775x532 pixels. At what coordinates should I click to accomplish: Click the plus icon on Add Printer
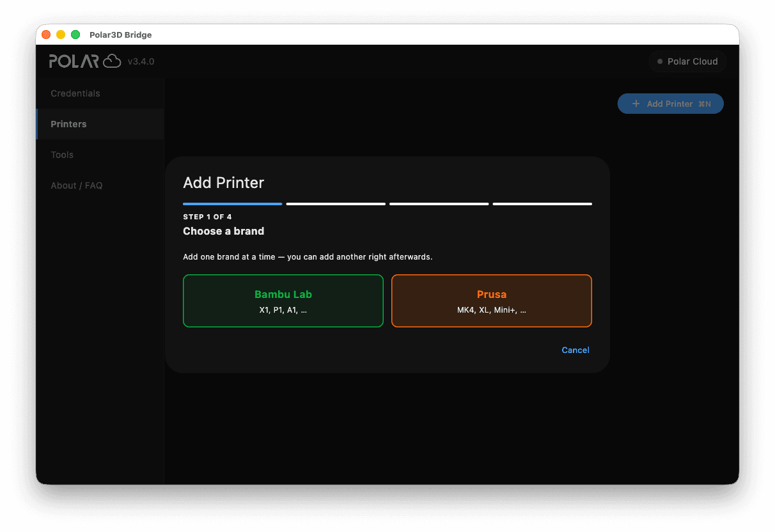[x=636, y=104]
